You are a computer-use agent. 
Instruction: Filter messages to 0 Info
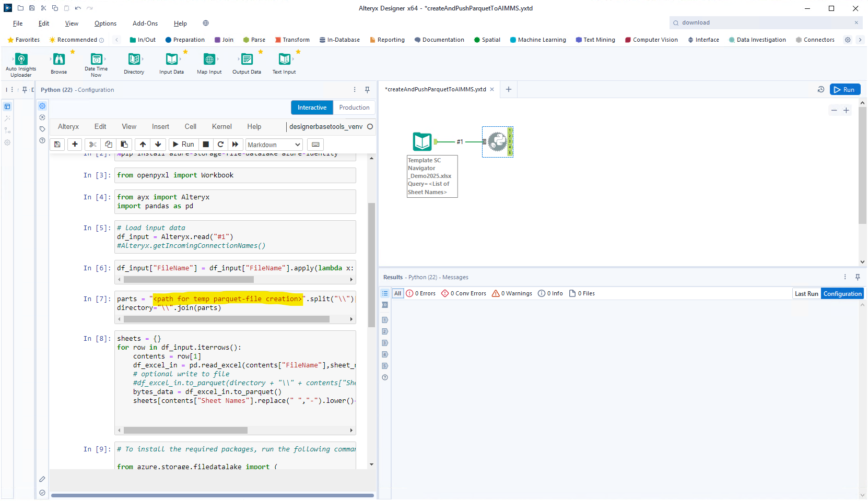pyautogui.click(x=550, y=293)
